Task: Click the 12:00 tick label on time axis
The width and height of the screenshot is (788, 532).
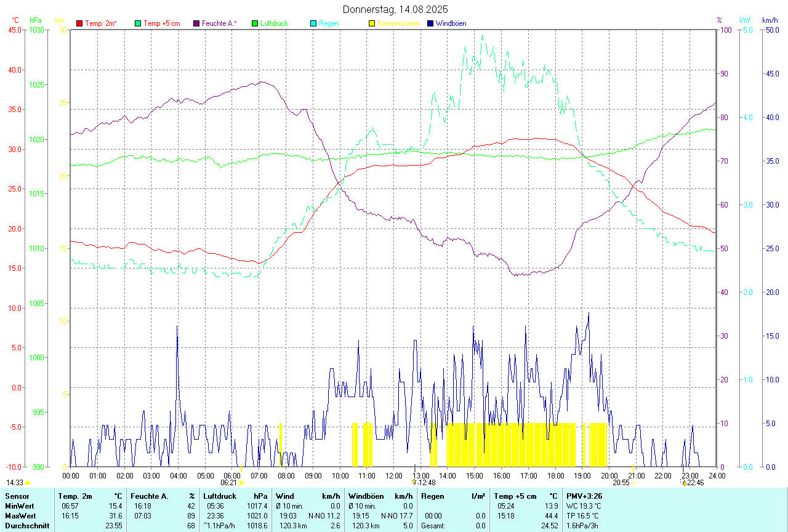Action: (393, 475)
